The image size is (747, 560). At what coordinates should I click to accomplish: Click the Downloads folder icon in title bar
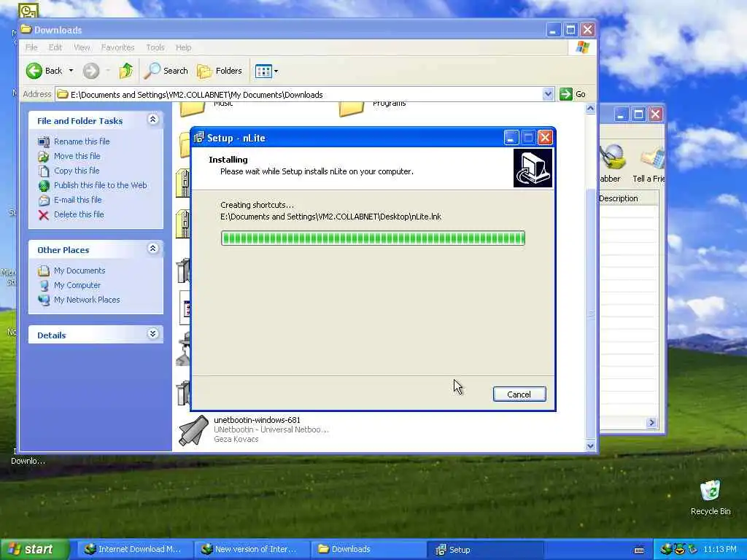[26, 29]
